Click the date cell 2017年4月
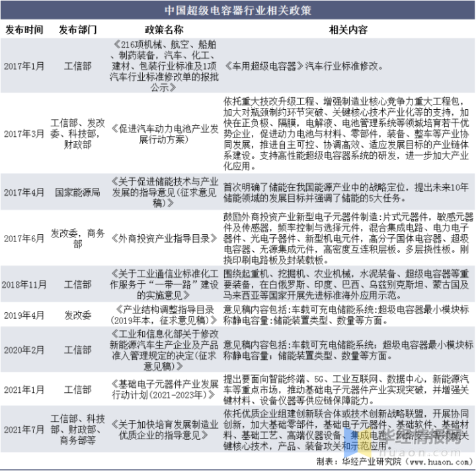This screenshot has width=476, height=471. (24, 193)
